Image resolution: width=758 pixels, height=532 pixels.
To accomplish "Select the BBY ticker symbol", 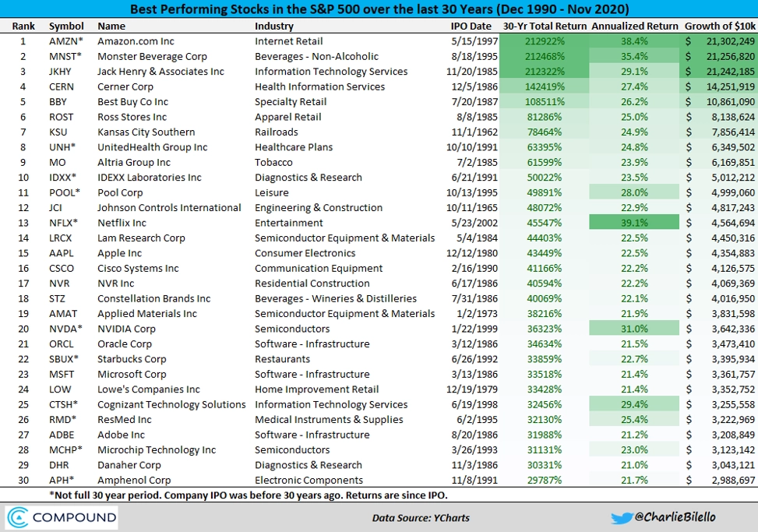I will [58, 102].
